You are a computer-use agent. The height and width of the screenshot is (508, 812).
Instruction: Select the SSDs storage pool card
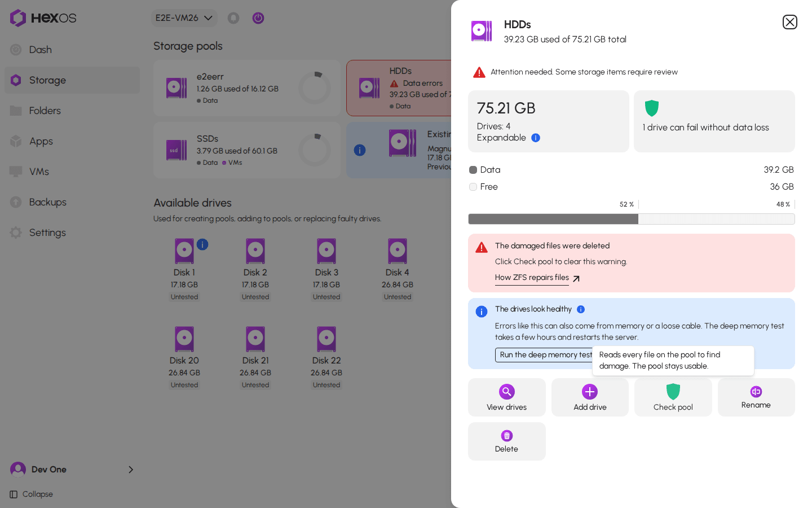(x=247, y=150)
